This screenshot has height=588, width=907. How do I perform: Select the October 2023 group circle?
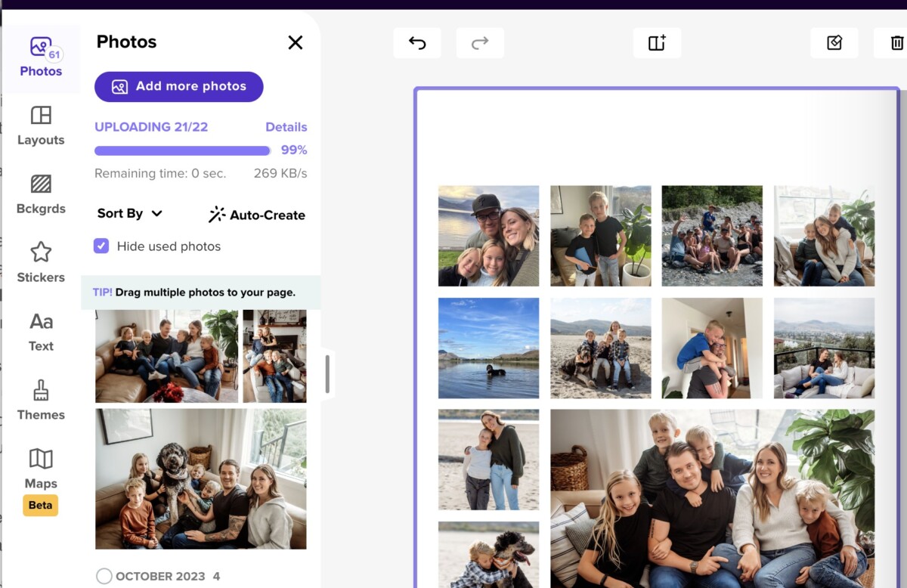[104, 575]
